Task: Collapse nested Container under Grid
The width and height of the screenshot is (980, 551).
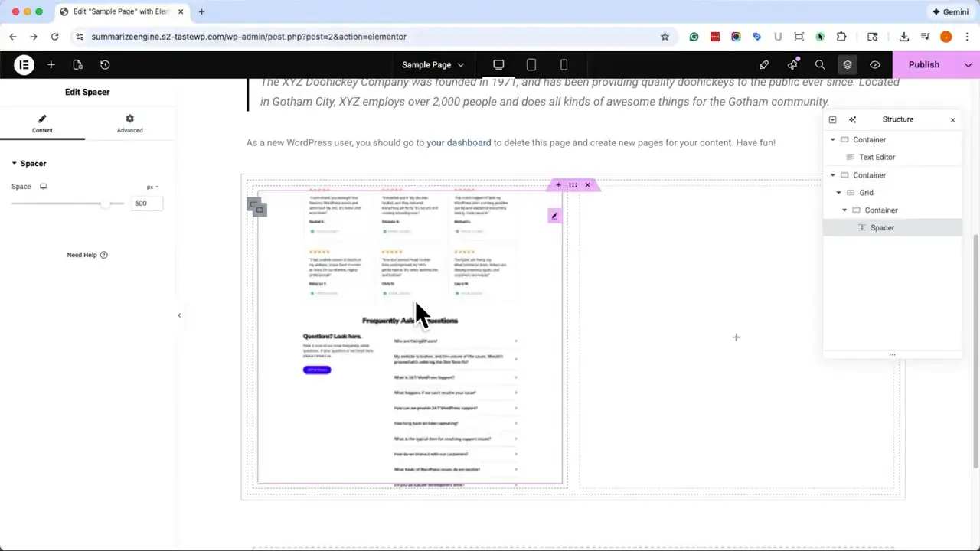Action: [x=844, y=210]
